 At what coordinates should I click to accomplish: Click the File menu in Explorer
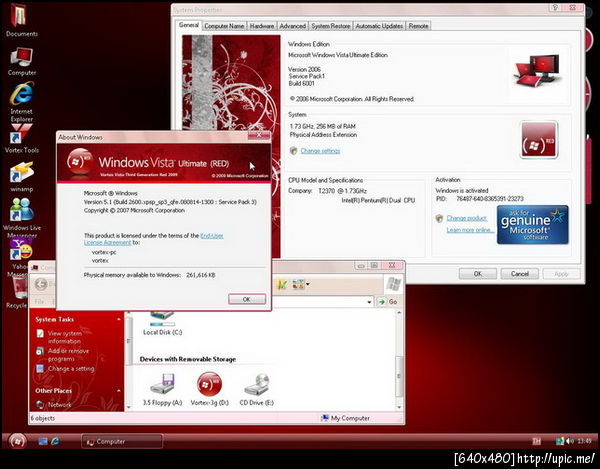tap(39, 301)
